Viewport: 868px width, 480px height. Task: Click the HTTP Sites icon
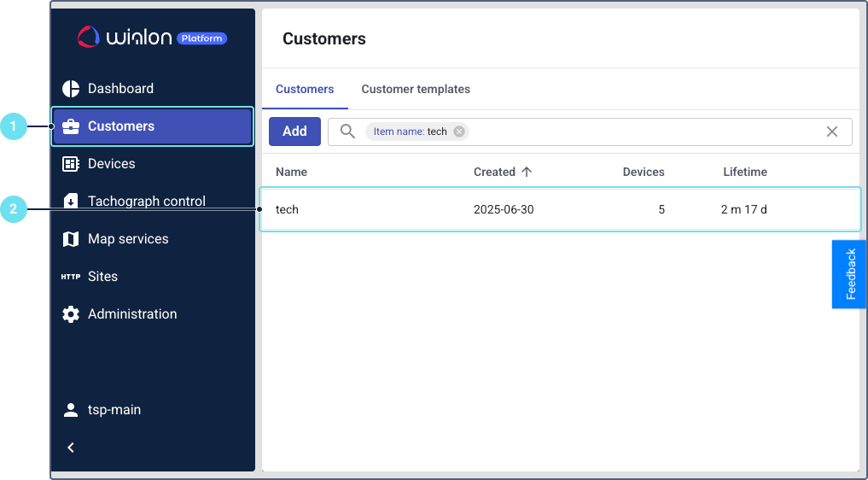click(71, 277)
